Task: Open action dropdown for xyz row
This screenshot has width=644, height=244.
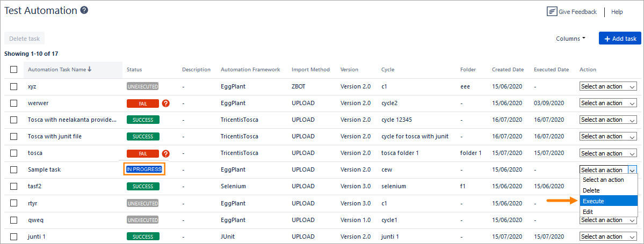Action: click(608, 86)
